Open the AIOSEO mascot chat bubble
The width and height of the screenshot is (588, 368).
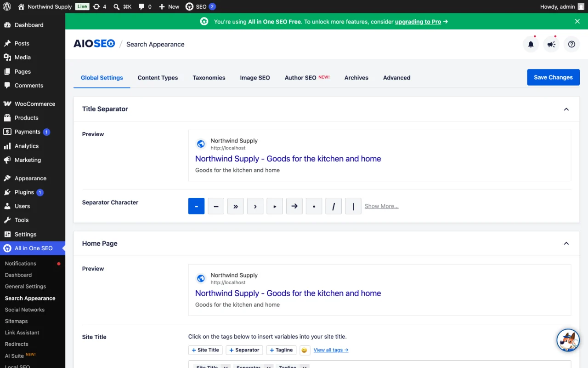pyautogui.click(x=568, y=340)
